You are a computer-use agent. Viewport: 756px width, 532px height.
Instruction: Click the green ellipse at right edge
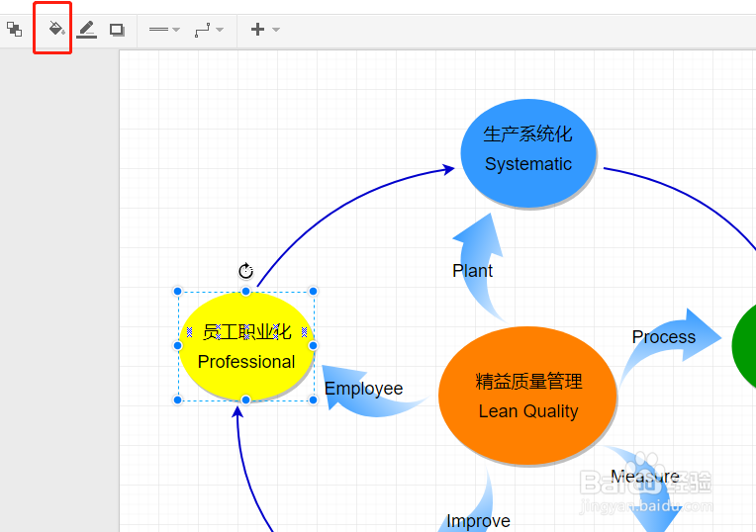point(744,345)
